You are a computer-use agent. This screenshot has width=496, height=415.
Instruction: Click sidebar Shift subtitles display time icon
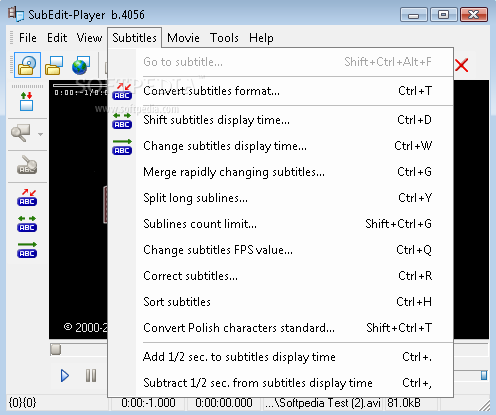(27, 224)
